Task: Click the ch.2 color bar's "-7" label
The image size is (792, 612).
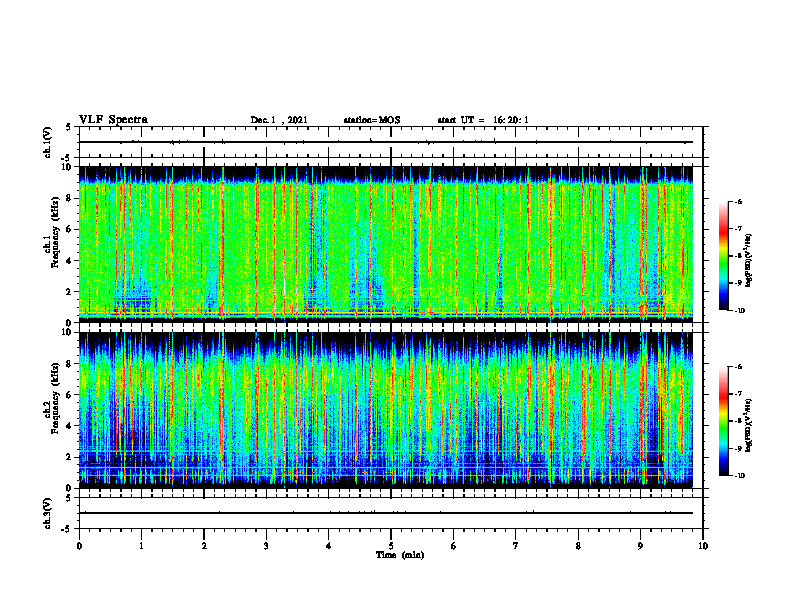Action: (x=737, y=394)
